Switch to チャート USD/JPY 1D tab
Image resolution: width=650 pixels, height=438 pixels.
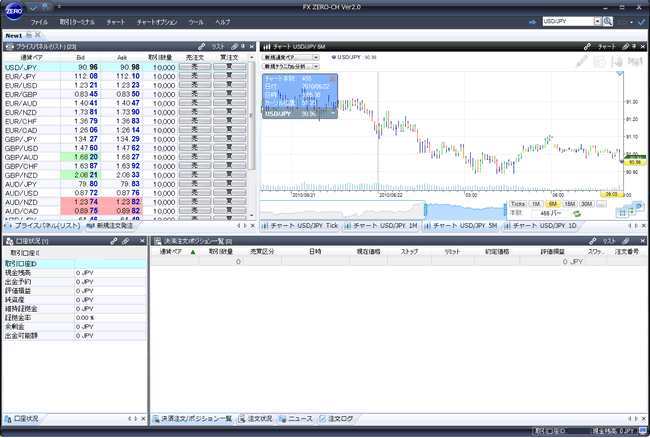click(540, 226)
